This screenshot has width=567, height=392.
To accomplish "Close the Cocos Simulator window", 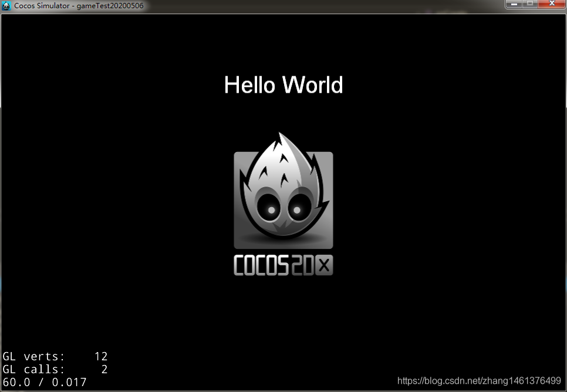I will coord(552,4).
